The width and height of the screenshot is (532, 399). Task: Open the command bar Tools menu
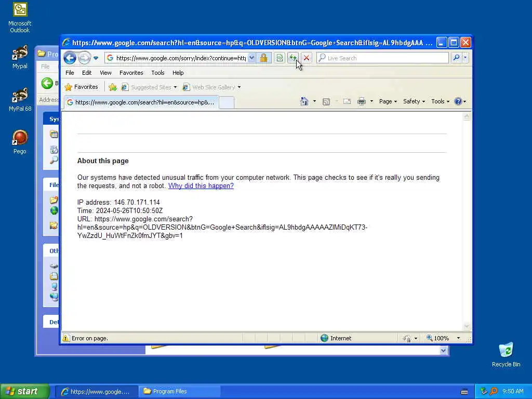pos(440,101)
